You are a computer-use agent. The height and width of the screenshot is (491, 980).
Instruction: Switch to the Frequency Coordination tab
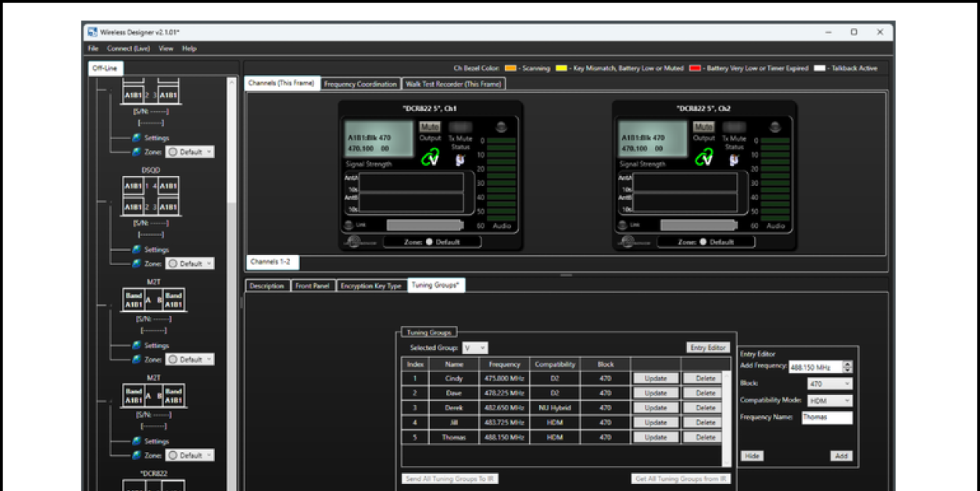coord(360,84)
